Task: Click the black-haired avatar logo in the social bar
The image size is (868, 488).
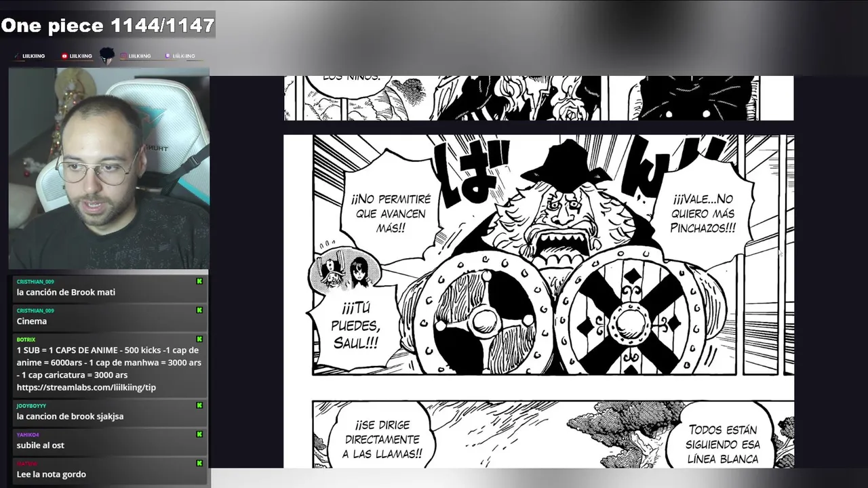Action: point(106,56)
